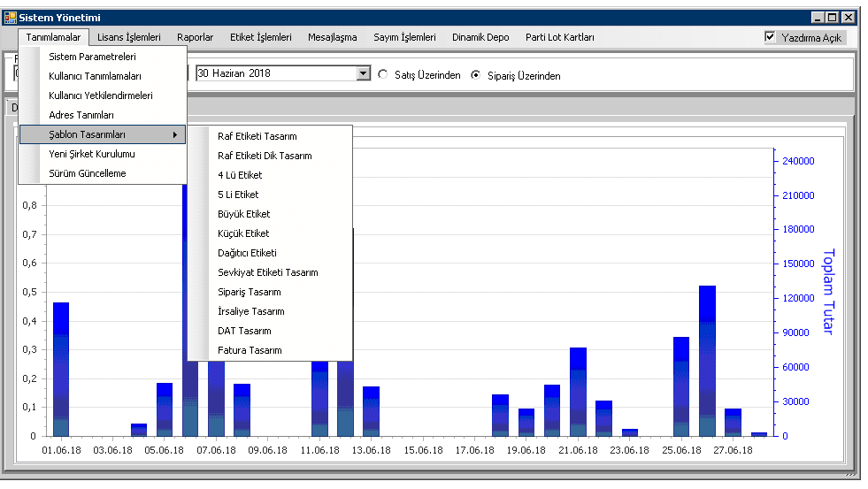Open the Lisans İşlemleri menu
Screen dimensions: 868x489
pyautogui.click(x=129, y=37)
